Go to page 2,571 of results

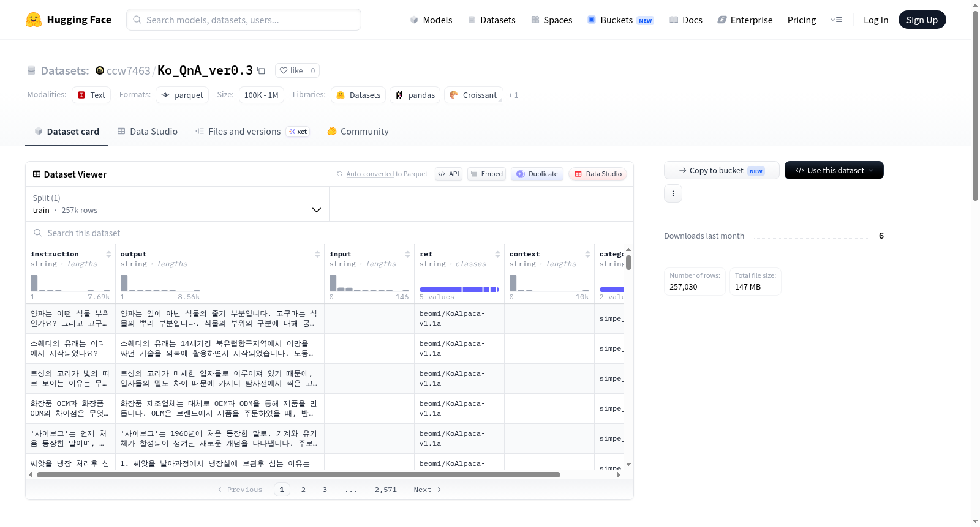pos(386,490)
